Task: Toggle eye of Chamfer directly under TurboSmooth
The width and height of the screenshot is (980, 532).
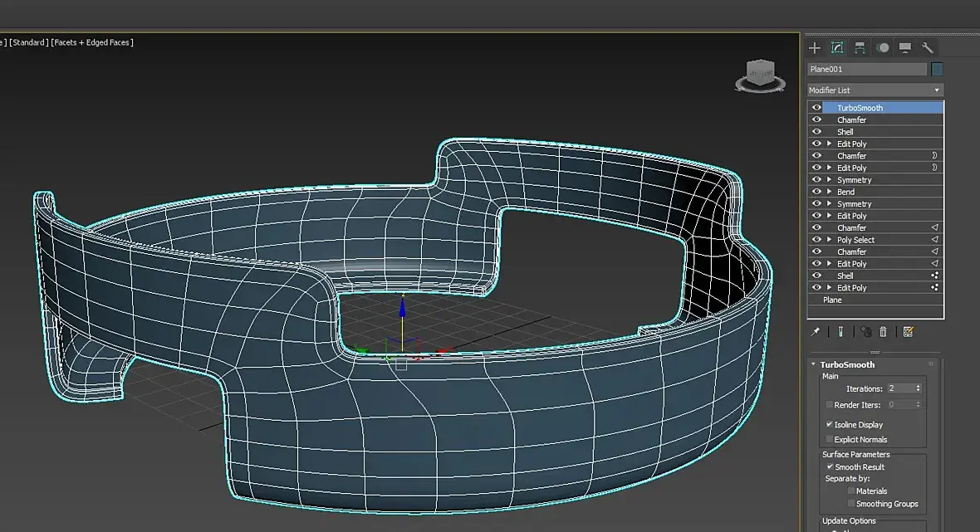Action: click(816, 120)
